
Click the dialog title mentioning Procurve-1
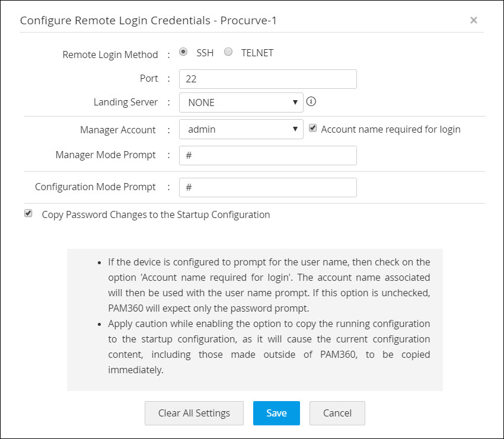[x=148, y=21]
